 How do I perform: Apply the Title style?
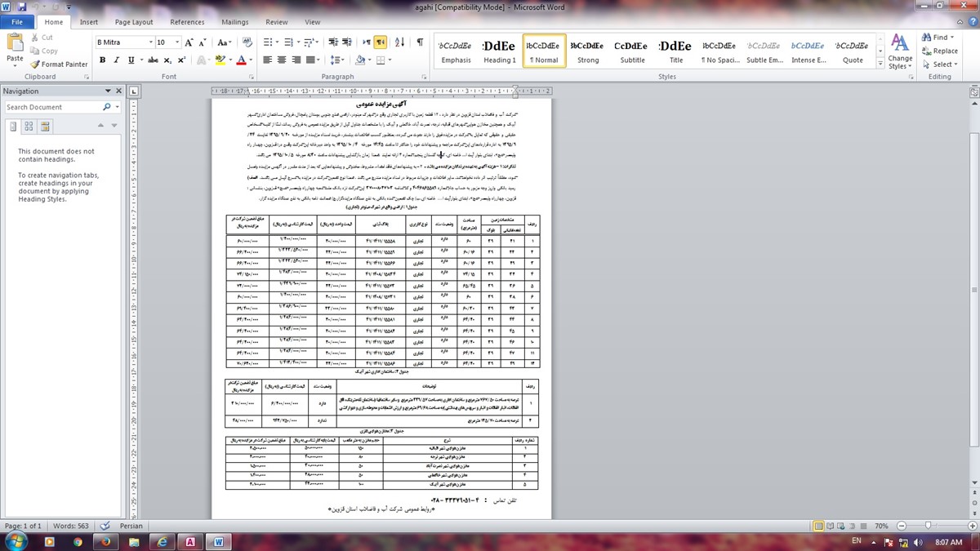[x=675, y=52]
